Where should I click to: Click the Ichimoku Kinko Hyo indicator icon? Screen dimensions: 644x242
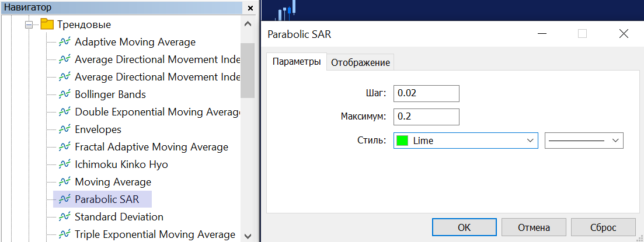[64, 164]
